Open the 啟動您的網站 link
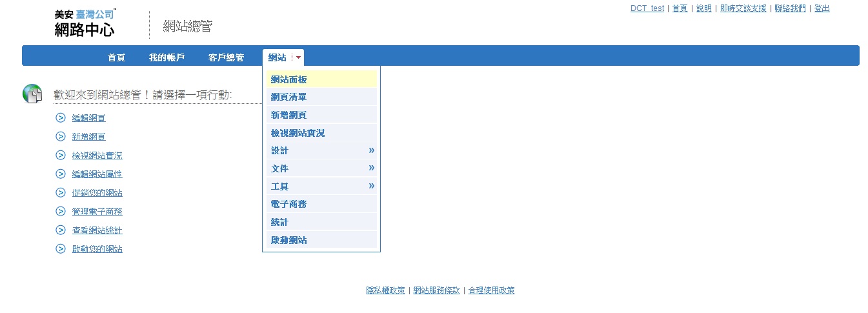Screen dimensions: 868x313 tap(97, 249)
